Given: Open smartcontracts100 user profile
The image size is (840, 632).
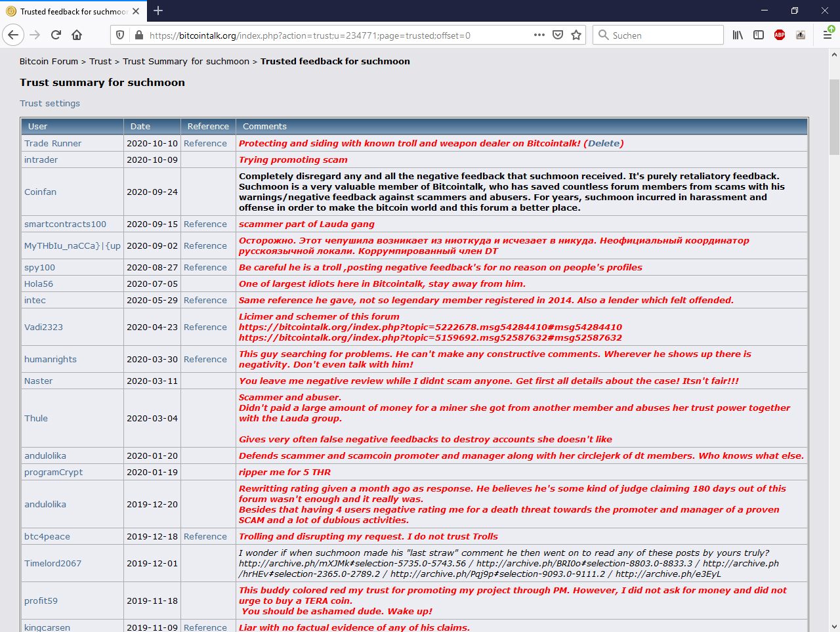Looking at the screenshot, I should click(65, 224).
